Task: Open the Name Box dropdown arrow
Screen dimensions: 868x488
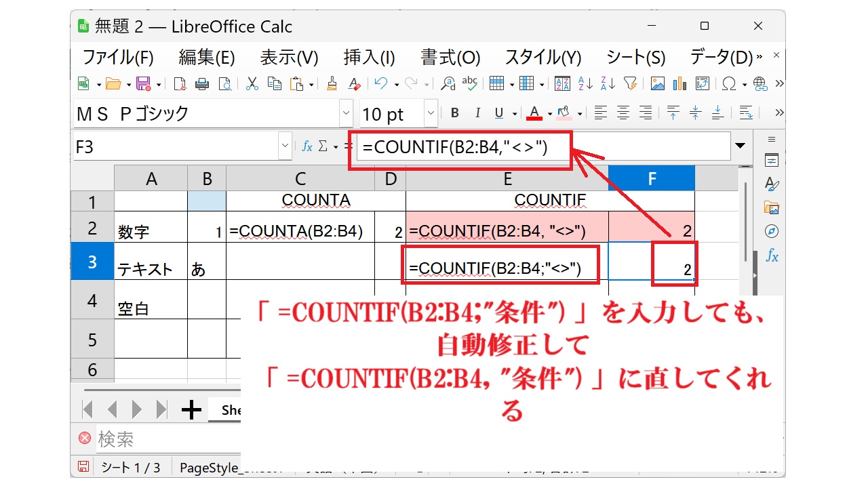Action: [x=285, y=146]
